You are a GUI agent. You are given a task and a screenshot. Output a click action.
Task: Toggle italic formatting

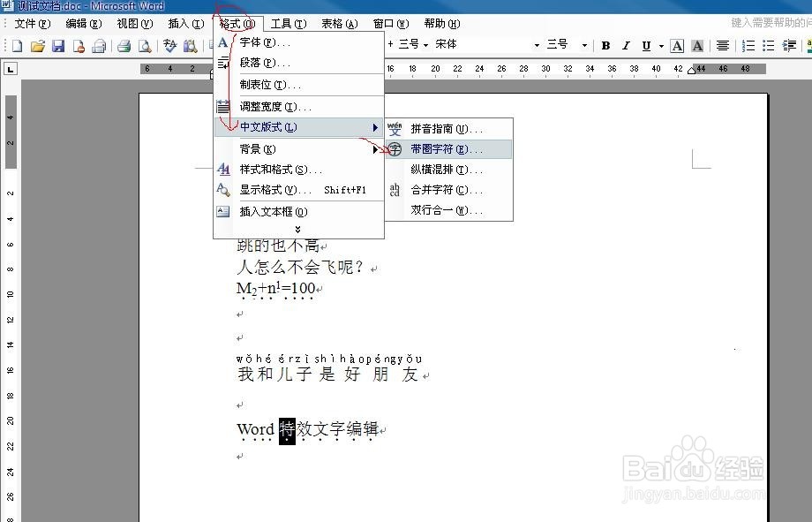click(x=626, y=46)
